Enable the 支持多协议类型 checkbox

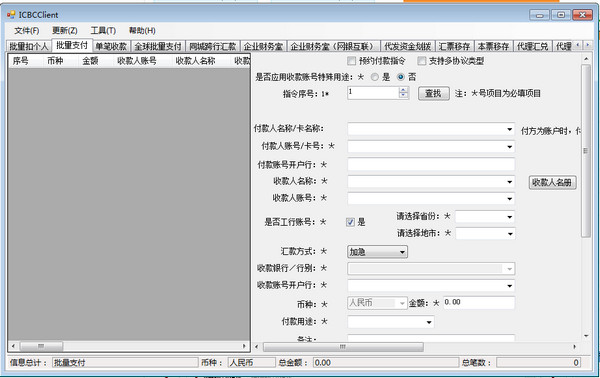tap(421, 61)
